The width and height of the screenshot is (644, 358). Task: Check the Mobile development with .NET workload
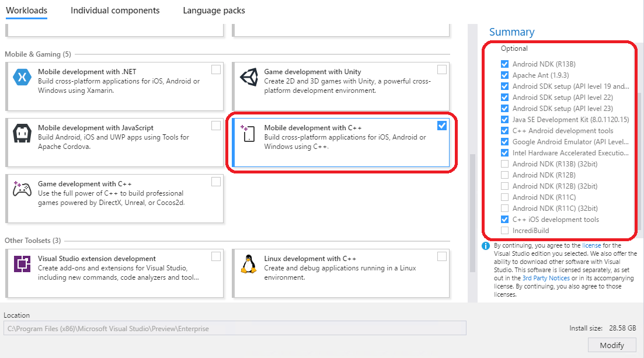tap(216, 69)
